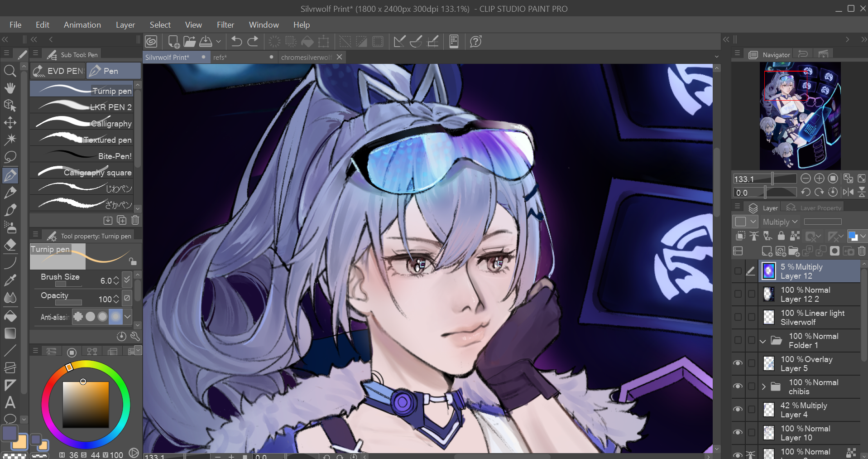This screenshot has width=868, height=459.
Task: Select the Zoom (magnifier) tool
Action: click(x=10, y=70)
